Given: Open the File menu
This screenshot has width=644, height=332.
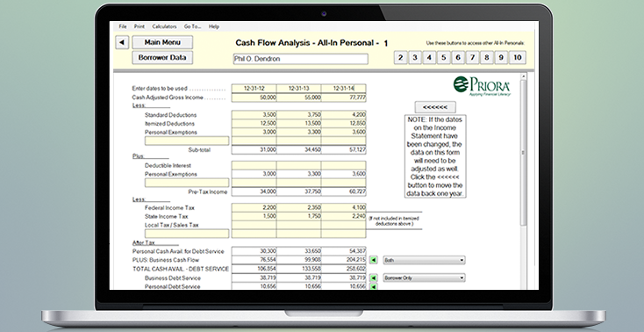Looking at the screenshot, I should pyautogui.click(x=123, y=26).
